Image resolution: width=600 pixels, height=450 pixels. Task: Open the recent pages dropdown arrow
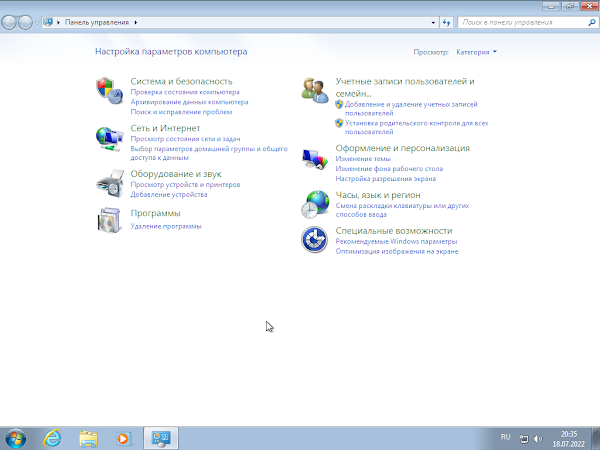(x=37, y=23)
